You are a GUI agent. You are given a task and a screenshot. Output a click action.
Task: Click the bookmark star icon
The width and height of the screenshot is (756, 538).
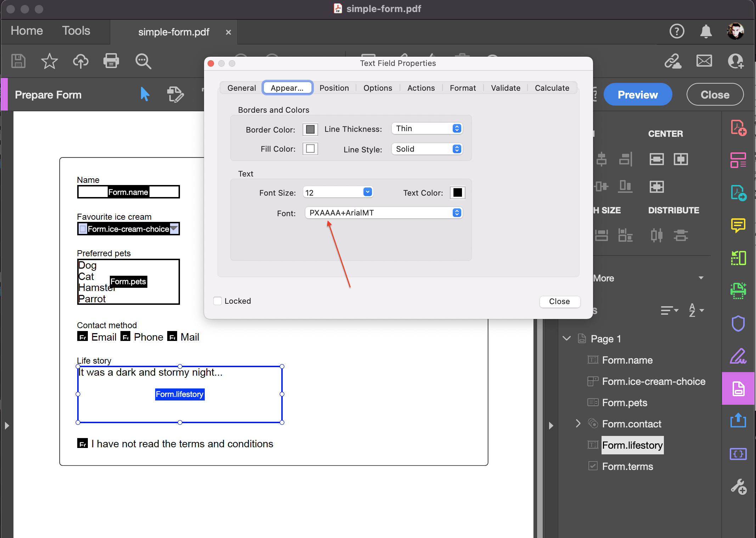coord(49,61)
